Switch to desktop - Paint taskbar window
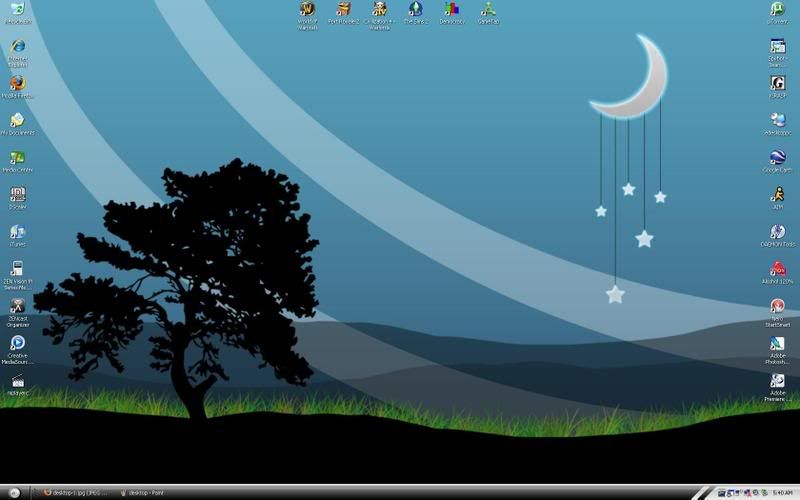Viewport: 800px width, 500px height. [x=150, y=492]
